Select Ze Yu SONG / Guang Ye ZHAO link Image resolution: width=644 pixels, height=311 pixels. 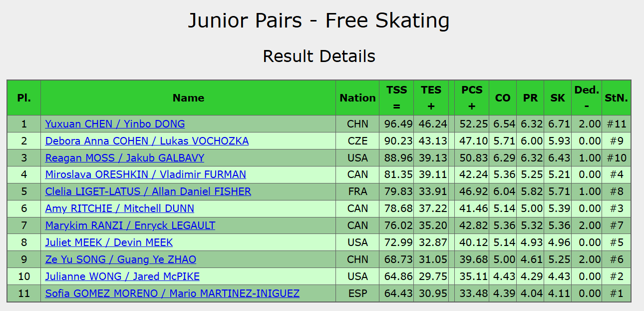(x=121, y=259)
